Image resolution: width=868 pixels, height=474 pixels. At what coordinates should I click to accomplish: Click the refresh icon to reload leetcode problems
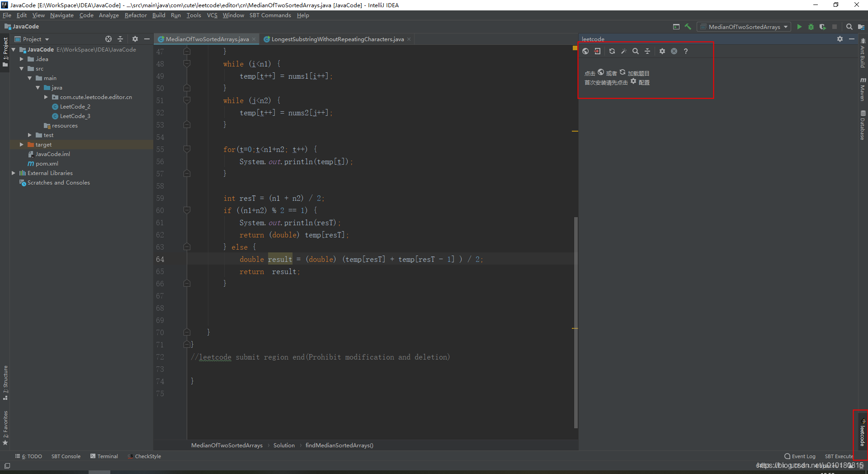[612, 51]
